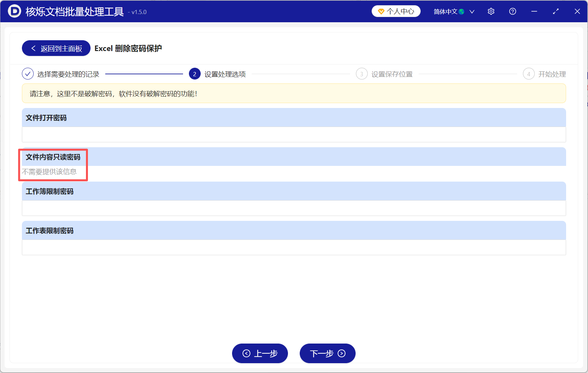Screen dimensions: 588x373
Task: Click step 2 设置处理选项 indicator
Action: 194,74
